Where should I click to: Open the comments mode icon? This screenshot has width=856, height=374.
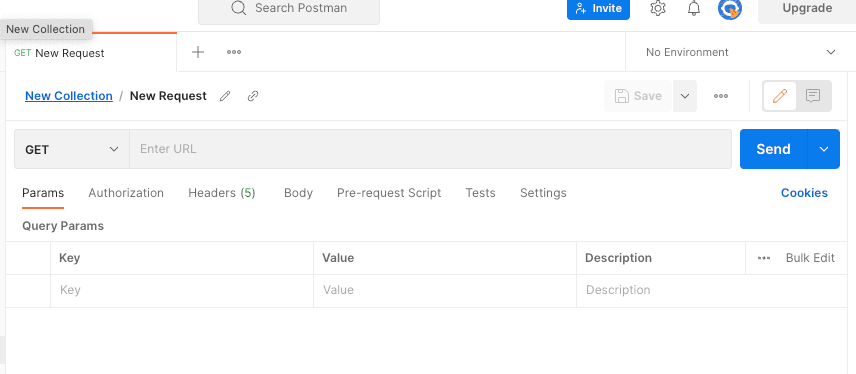click(x=813, y=96)
